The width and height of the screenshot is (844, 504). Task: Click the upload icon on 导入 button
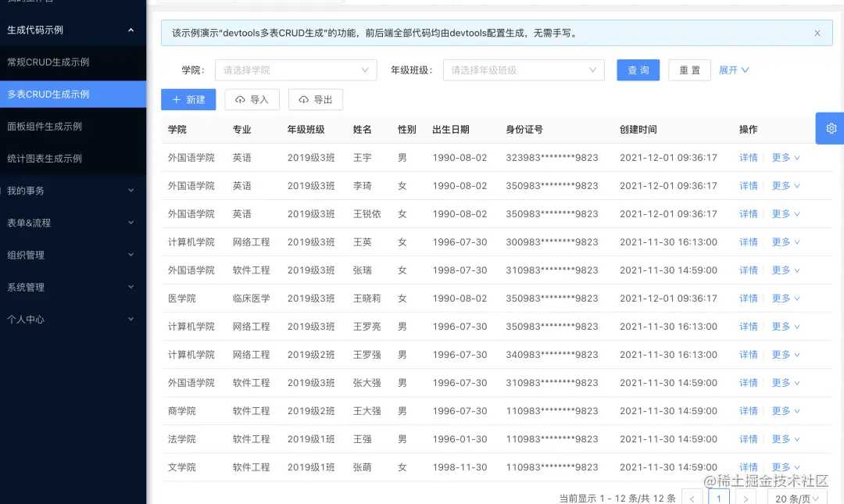pos(240,100)
